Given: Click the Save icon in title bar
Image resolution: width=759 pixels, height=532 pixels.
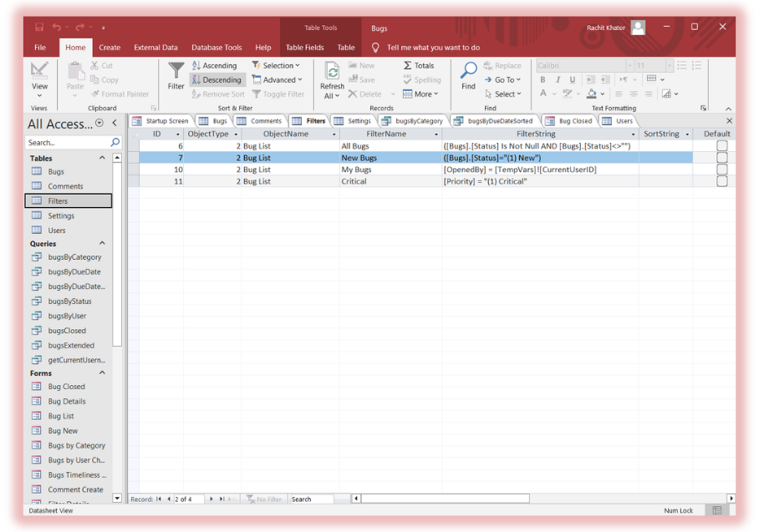Looking at the screenshot, I should tap(38, 28).
